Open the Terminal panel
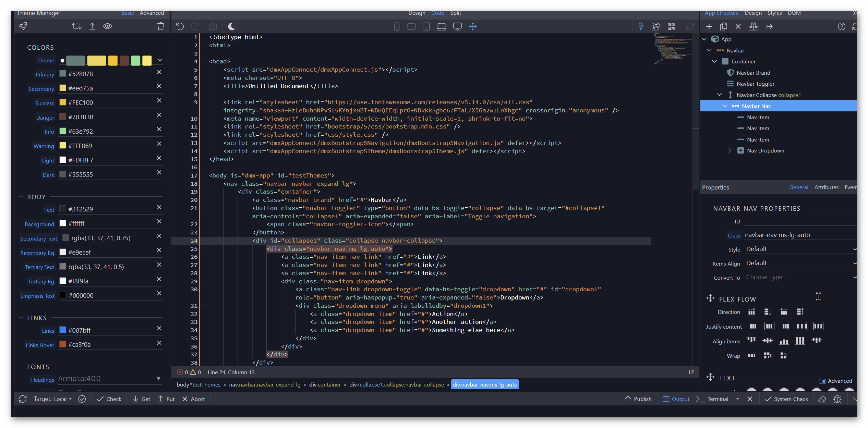 712,399
